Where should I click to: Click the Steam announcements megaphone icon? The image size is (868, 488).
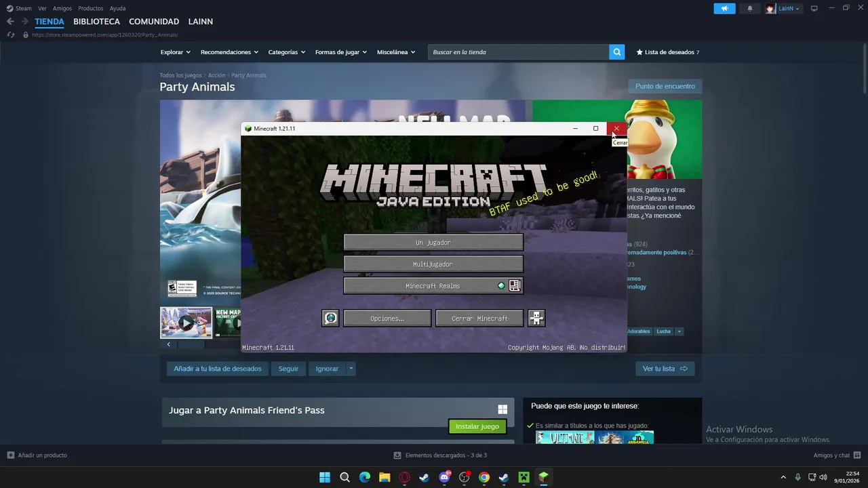click(724, 8)
